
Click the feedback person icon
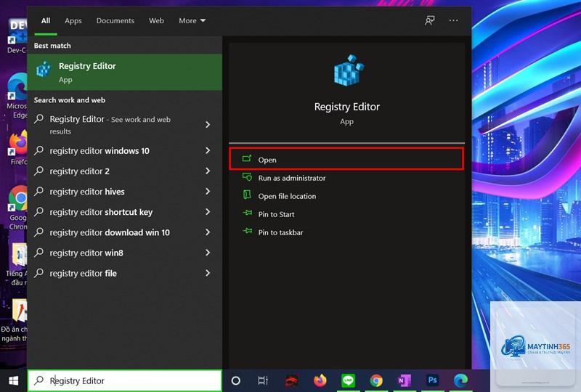(x=429, y=20)
